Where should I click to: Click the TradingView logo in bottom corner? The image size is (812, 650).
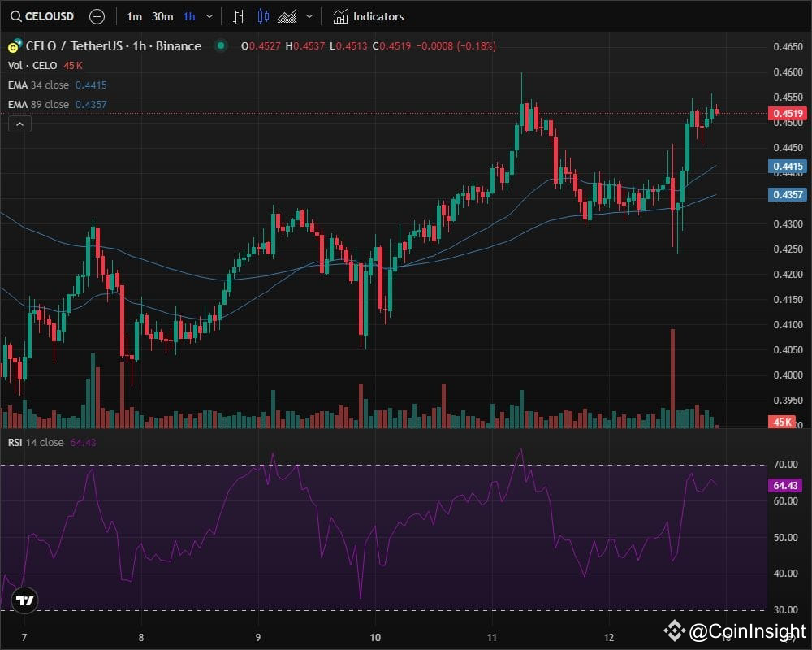[x=24, y=599]
